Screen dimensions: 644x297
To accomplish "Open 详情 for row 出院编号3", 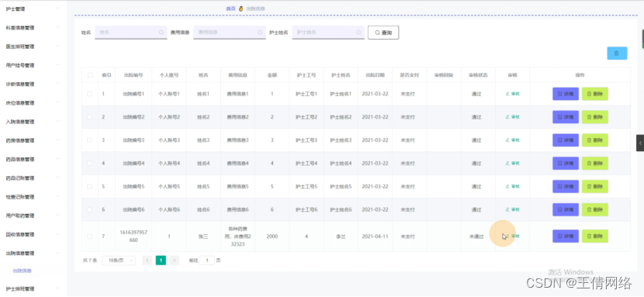I will [x=566, y=140].
